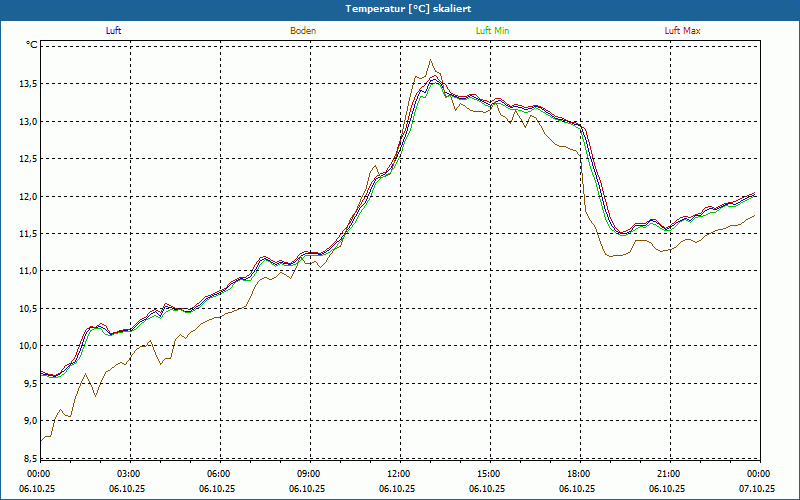The width and height of the screenshot is (800, 500).
Task: Click the 18:00 time axis label
Action: pos(579,474)
